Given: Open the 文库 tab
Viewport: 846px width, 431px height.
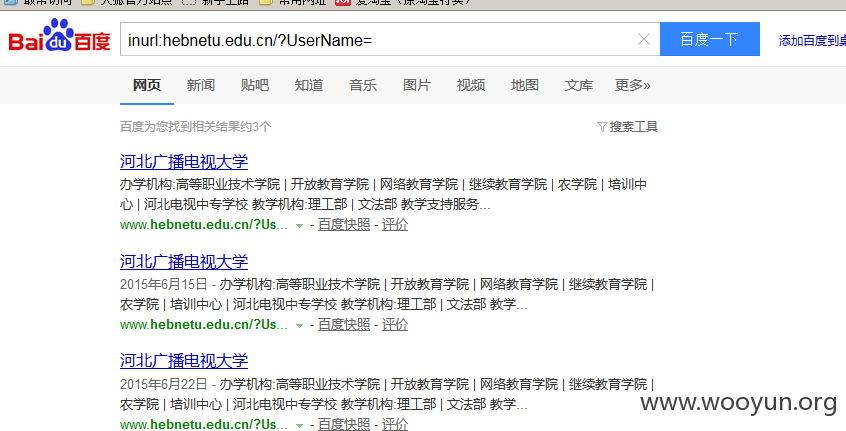Looking at the screenshot, I should pyautogui.click(x=578, y=85).
